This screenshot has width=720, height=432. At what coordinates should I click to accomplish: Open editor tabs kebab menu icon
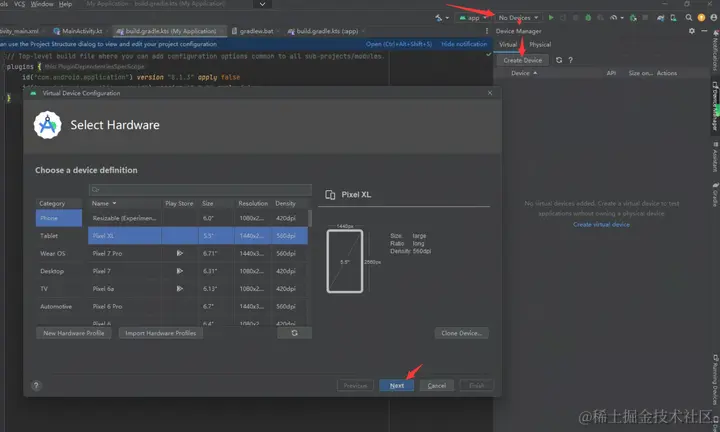(487, 31)
